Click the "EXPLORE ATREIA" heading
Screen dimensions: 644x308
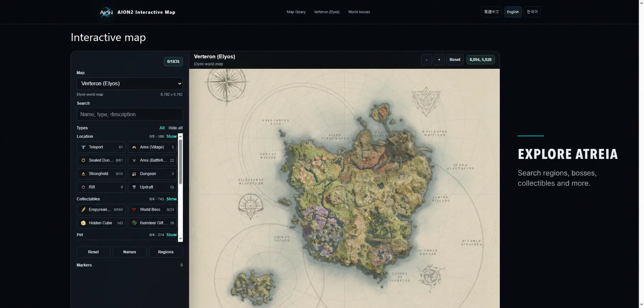tap(568, 154)
